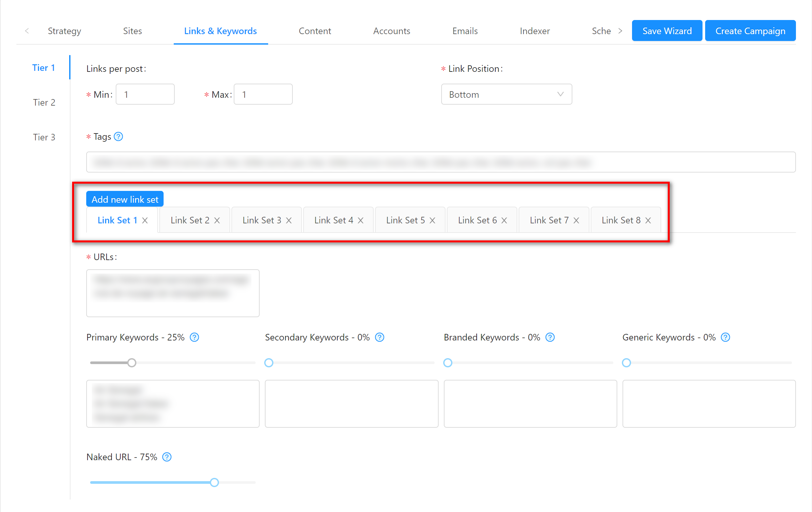Click the Branded Keywords help icon

[x=550, y=337]
